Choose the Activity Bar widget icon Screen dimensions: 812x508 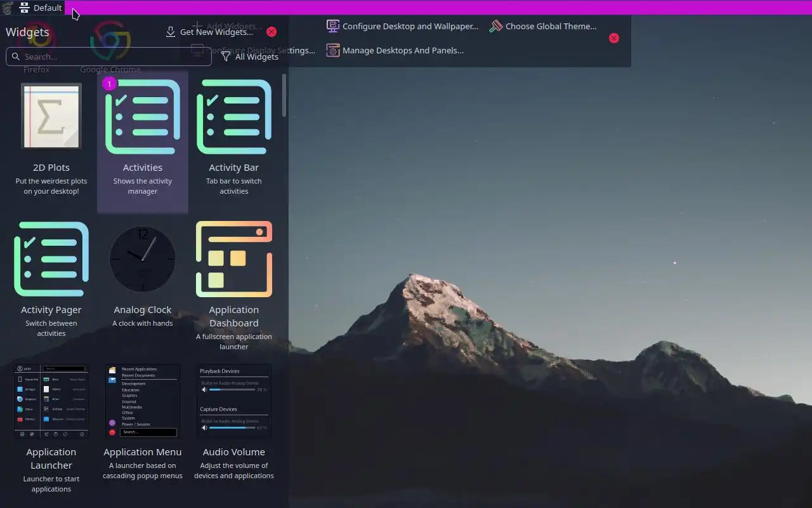tap(234, 117)
